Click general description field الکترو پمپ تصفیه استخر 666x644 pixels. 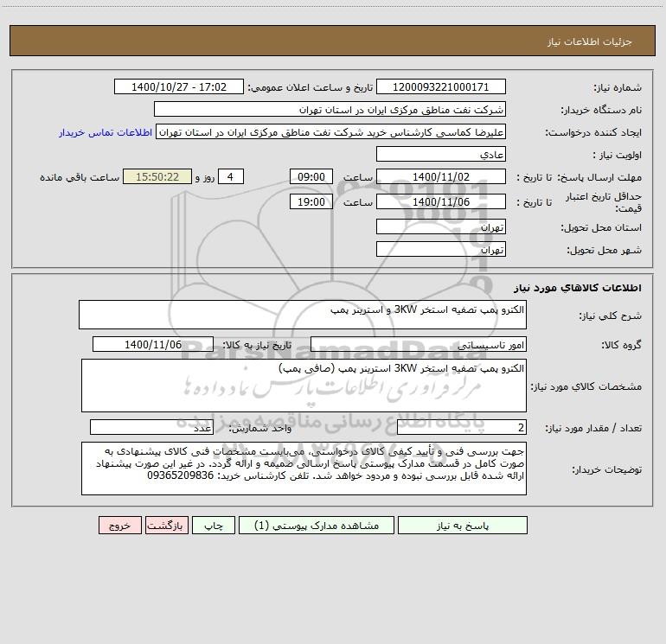303,315
